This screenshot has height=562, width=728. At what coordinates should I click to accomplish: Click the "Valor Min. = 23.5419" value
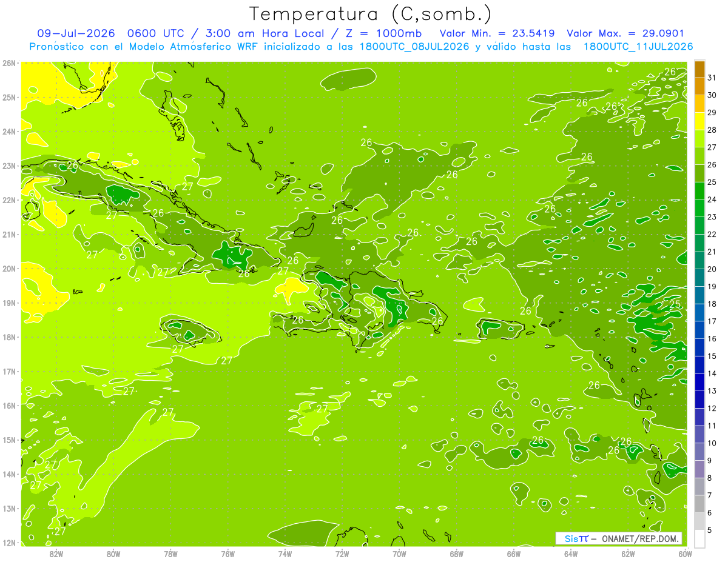pos(497,33)
